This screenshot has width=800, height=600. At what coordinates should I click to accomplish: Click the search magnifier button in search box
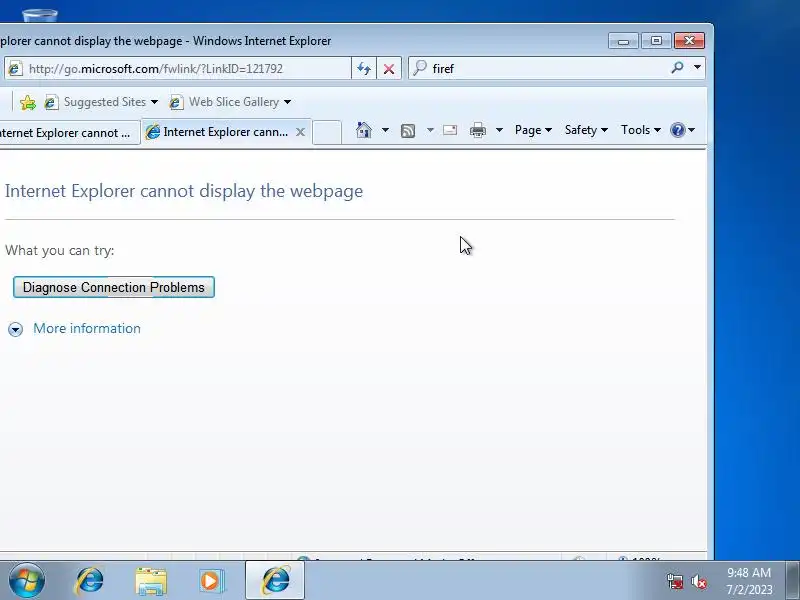[677, 67]
